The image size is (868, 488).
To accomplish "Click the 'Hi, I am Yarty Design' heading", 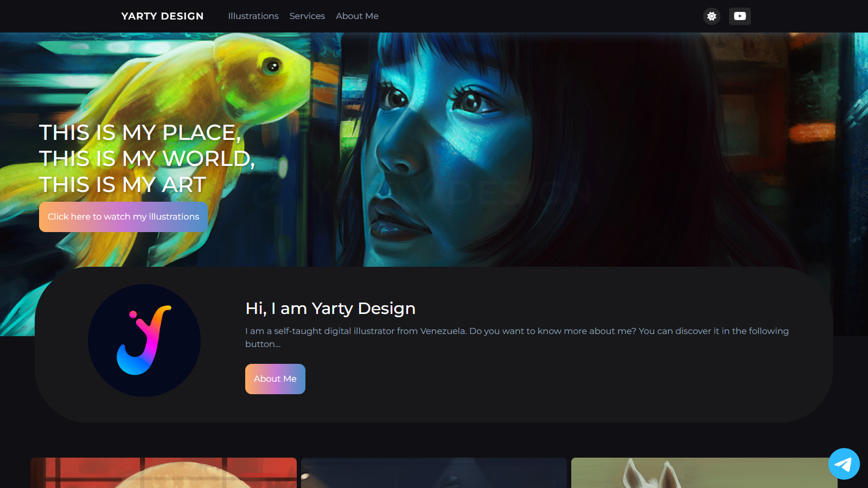I will click(330, 309).
